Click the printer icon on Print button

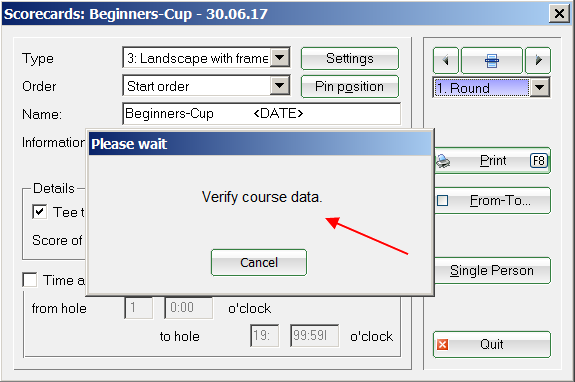point(443,161)
